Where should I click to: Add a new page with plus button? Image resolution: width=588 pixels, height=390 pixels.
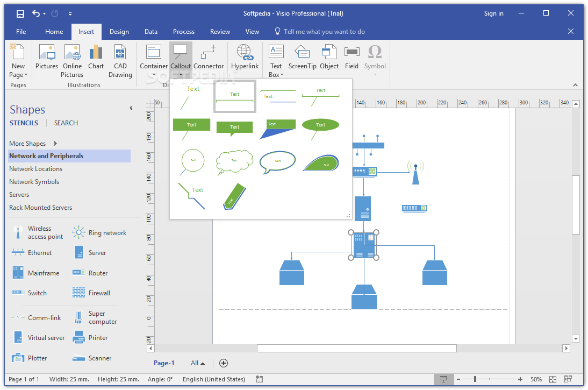tap(224, 363)
